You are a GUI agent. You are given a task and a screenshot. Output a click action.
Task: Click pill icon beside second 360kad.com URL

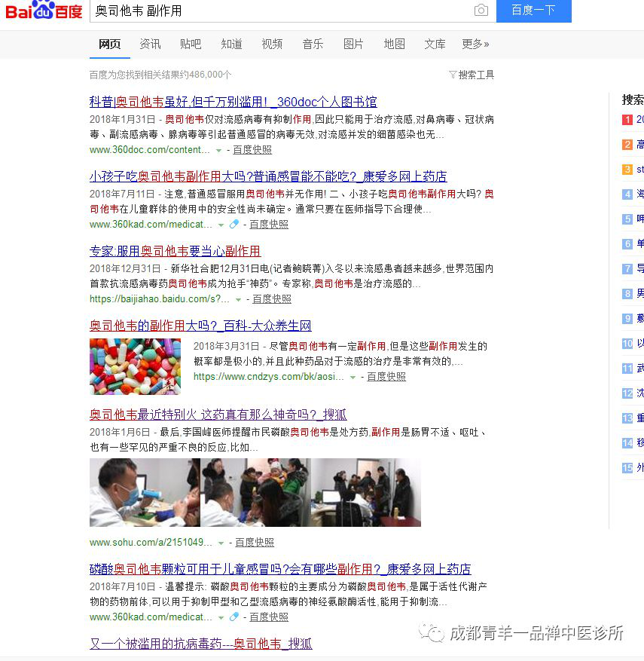tap(233, 617)
